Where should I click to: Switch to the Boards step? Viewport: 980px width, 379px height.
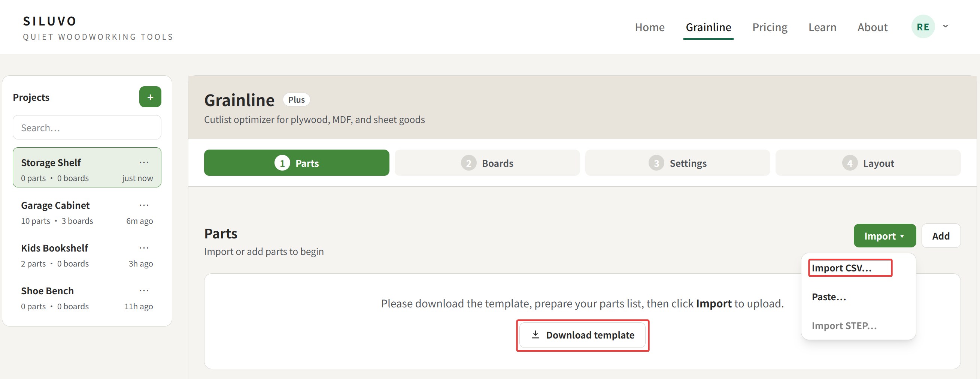pyautogui.click(x=487, y=163)
